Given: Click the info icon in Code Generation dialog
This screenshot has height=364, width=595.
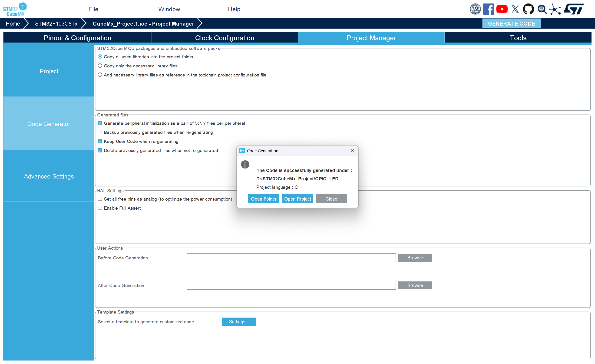Looking at the screenshot, I should [x=245, y=165].
